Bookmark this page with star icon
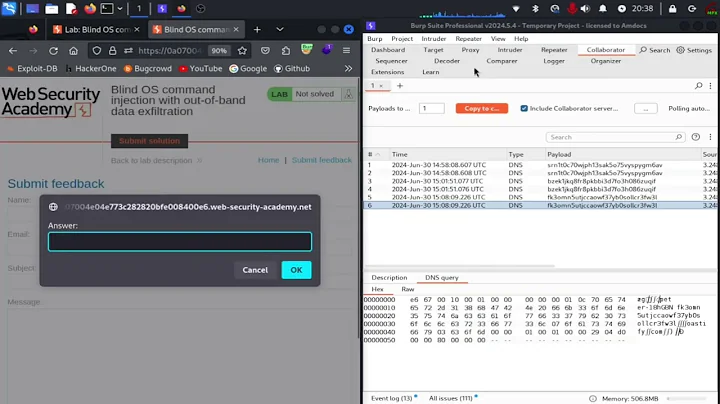The width and height of the screenshot is (720, 404). tap(242, 50)
